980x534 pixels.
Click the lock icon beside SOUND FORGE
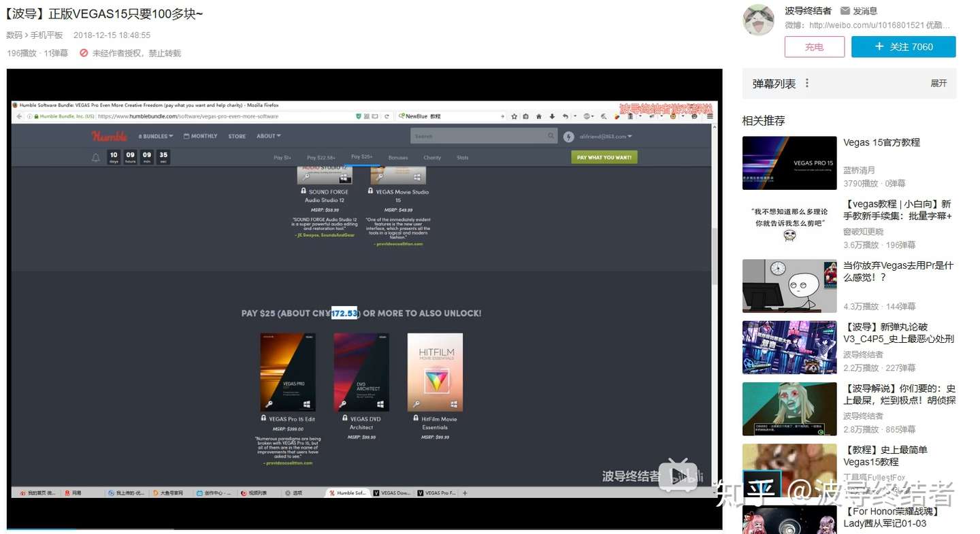point(304,192)
